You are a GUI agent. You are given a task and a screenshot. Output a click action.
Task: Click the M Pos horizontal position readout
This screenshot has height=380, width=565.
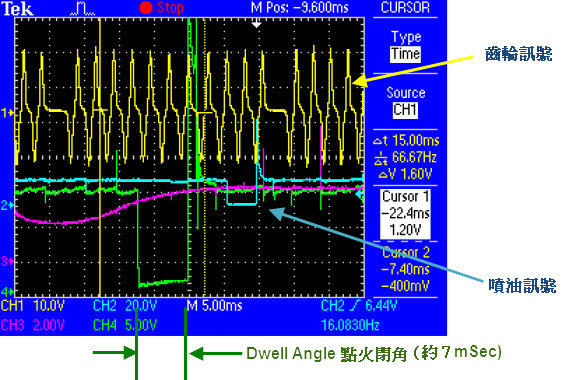(300, 8)
